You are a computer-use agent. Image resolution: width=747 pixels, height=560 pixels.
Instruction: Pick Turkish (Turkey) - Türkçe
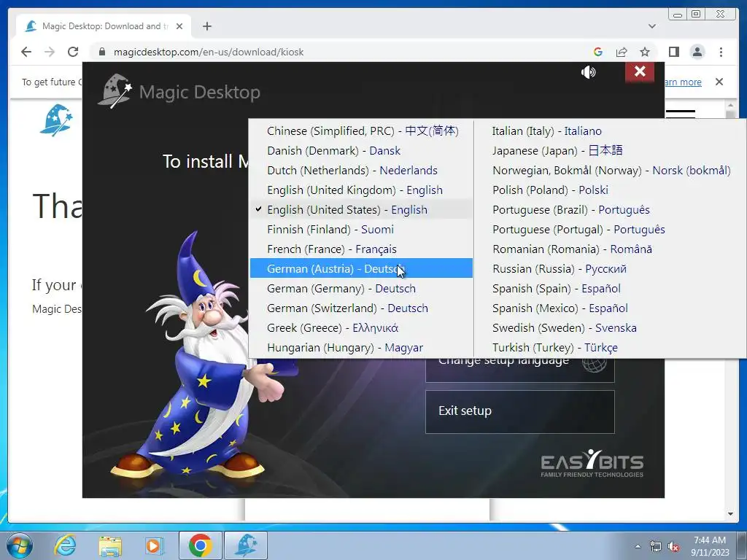coord(611,348)
